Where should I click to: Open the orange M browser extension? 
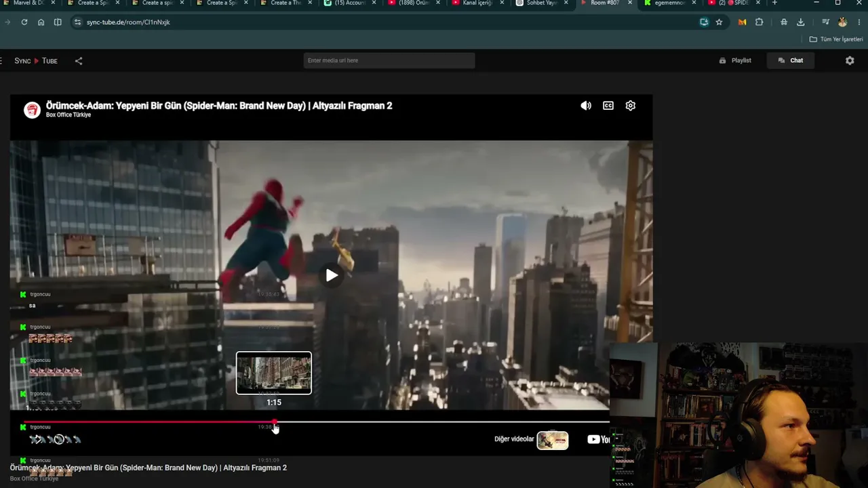pyautogui.click(x=742, y=22)
